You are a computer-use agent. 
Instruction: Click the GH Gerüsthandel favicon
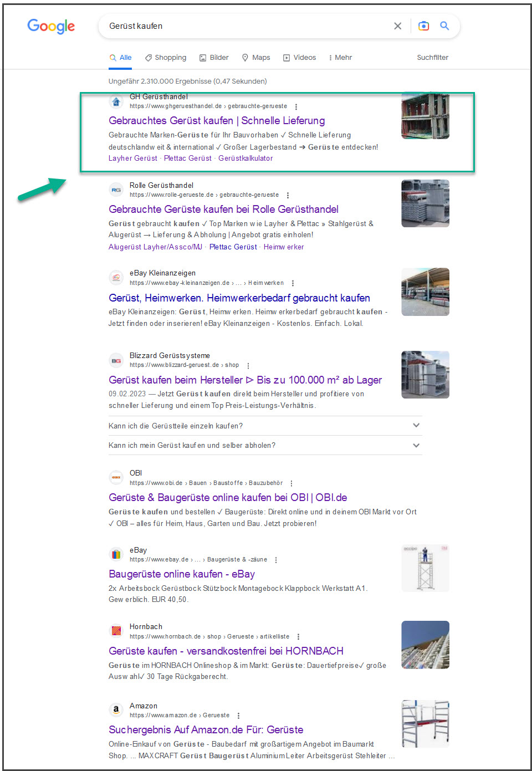pyautogui.click(x=116, y=101)
